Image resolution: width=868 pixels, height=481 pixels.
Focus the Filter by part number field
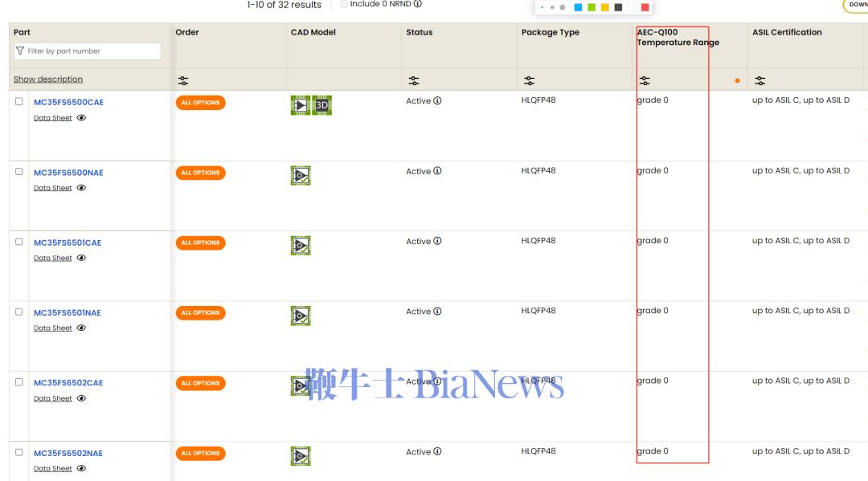coord(88,51)
